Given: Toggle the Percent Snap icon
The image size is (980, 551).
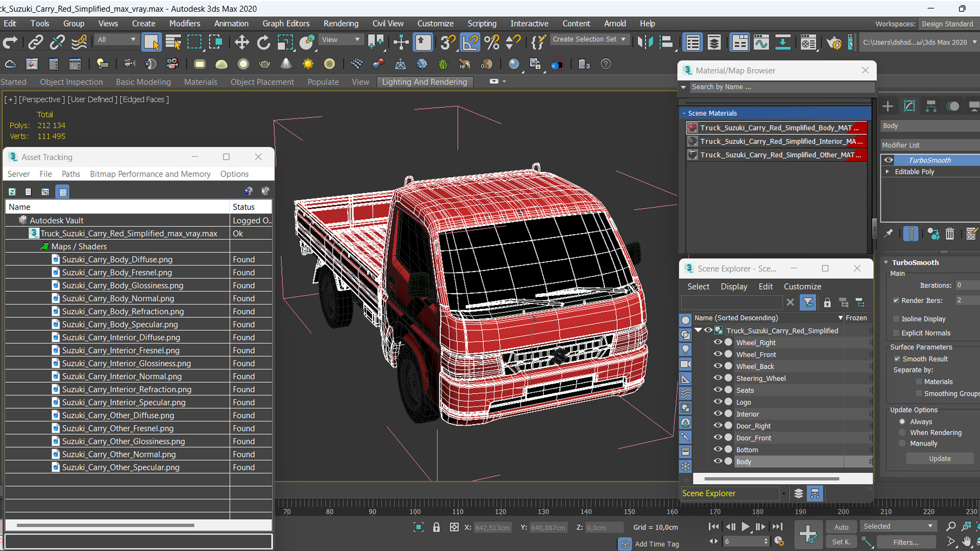Looking at the screenshot, I should click(x=492, y=42).
